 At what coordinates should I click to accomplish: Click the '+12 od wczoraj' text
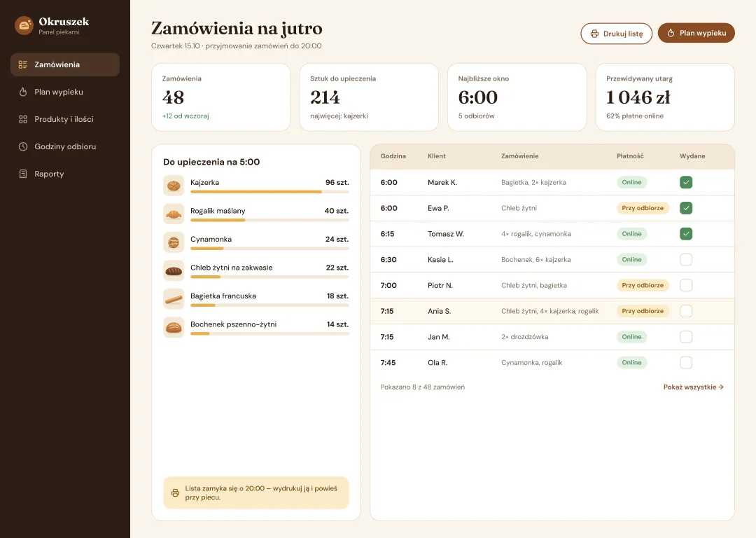point(185,116)
